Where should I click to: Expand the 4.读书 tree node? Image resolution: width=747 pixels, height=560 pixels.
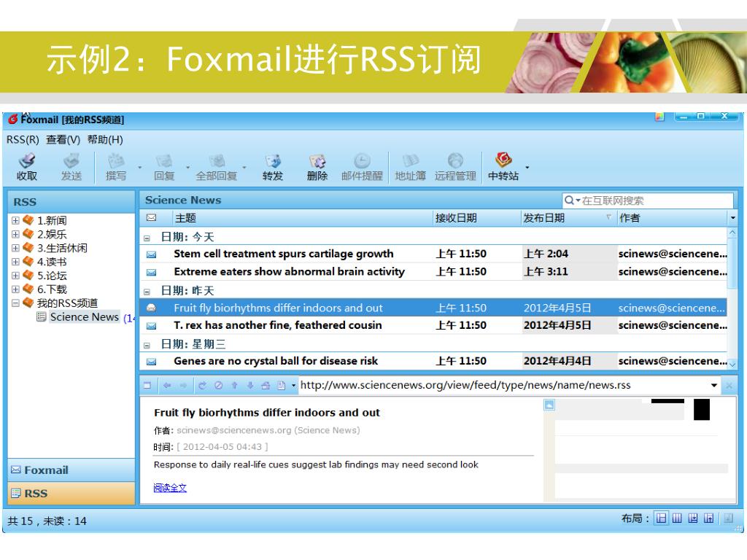(16, 262)
